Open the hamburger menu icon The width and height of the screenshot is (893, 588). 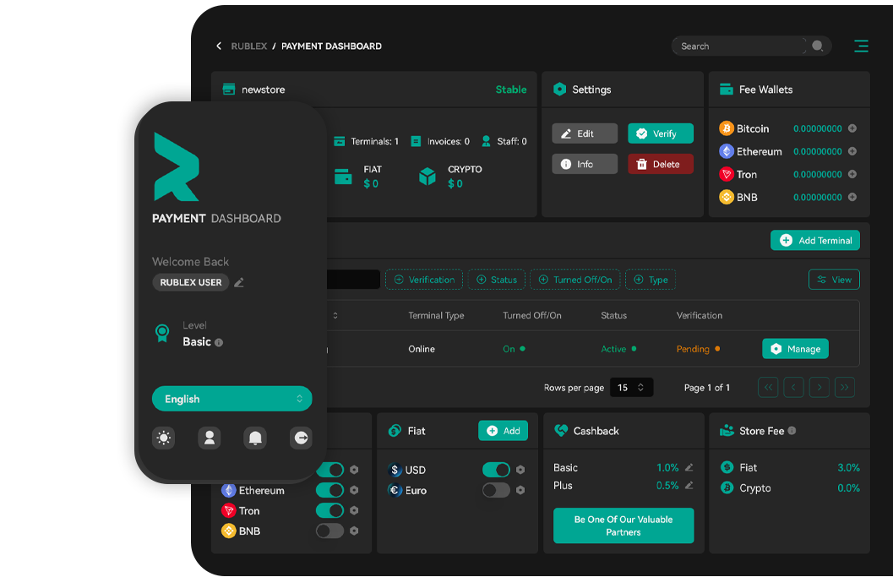pyautogui.click(x=861, y=46)
